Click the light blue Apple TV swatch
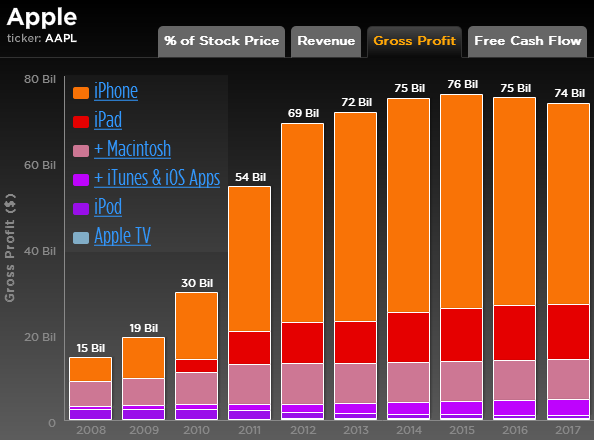This screenshot has width=594, height=440. [x=81, y=238]
